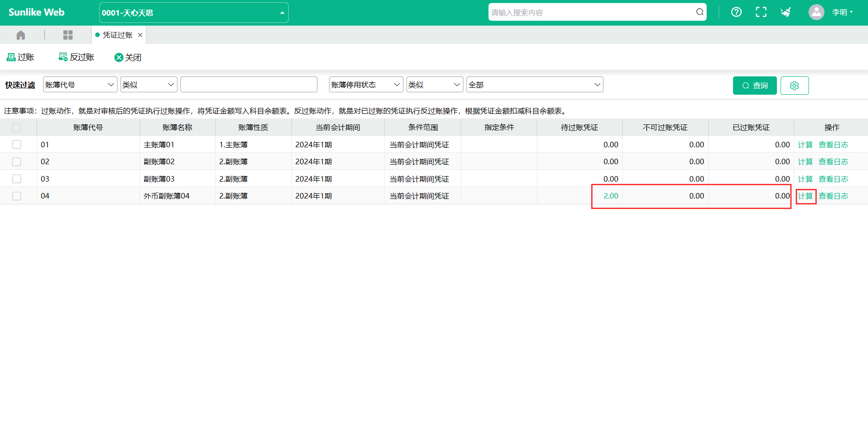Check the row for 账簿 01
This screenshot has width=868, height=424.
coord(17,145)
